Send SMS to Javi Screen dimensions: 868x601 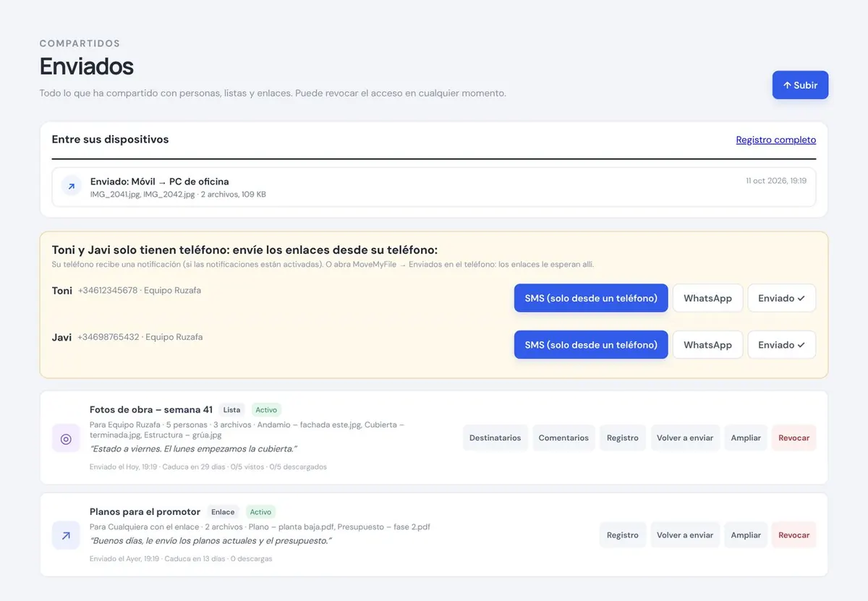coord(591,345)
